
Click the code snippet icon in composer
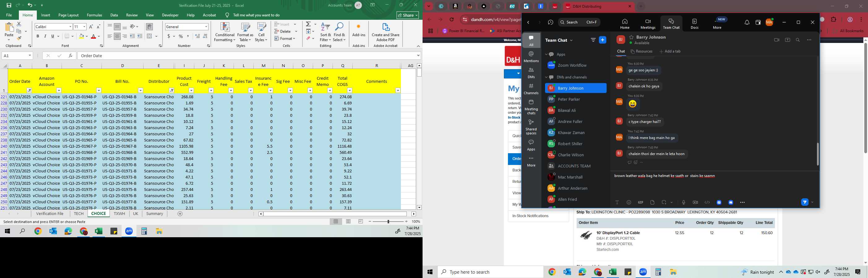[x=707, y=202]
